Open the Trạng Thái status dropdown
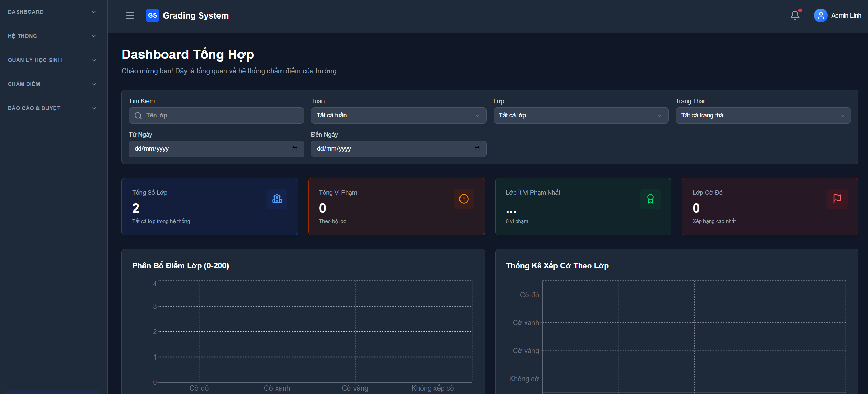Viewport: 868px width, 394px height. (763, 115)
